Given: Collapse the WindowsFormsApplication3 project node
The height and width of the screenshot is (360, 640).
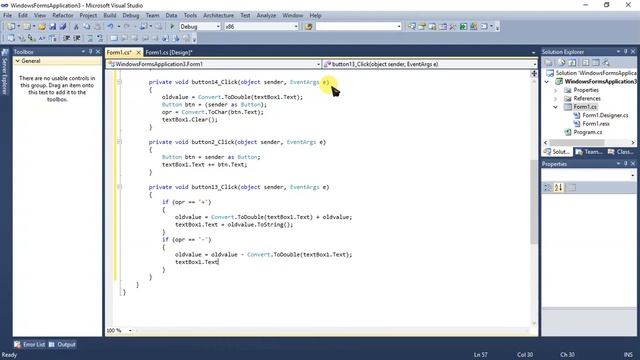Looking at the screenshot, I should coord(547,82).
